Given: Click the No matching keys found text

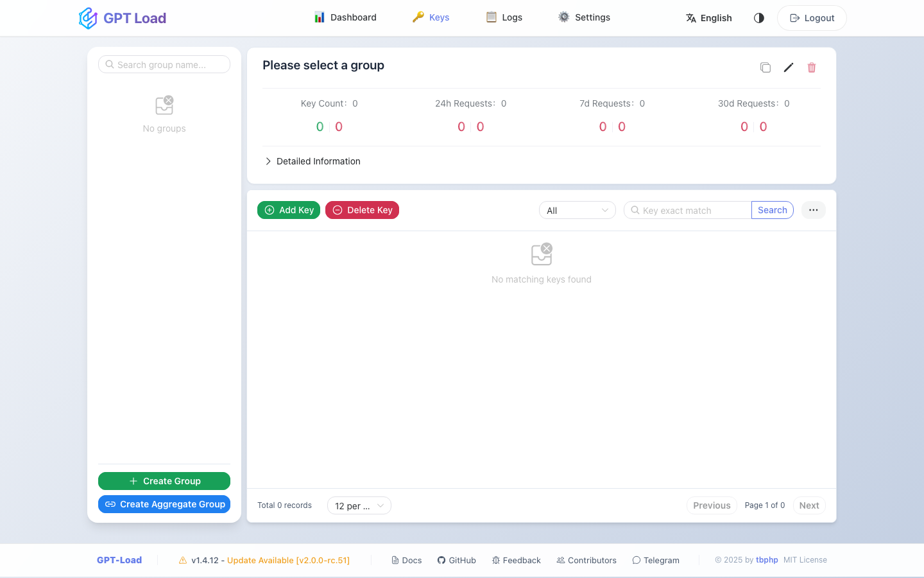Looking at the screenshot, I should [x=542, y=279].
